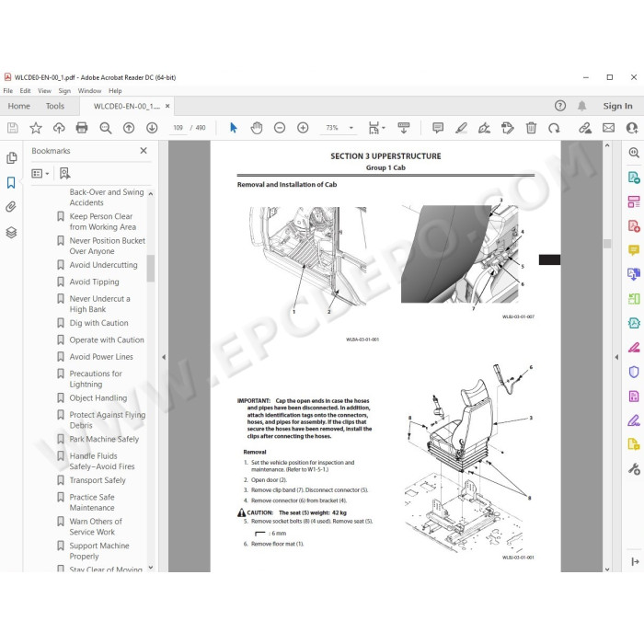Viewport: 644px width, 644px height.
Task: Rotate page with rotate icon
Action: pos(554,128)
